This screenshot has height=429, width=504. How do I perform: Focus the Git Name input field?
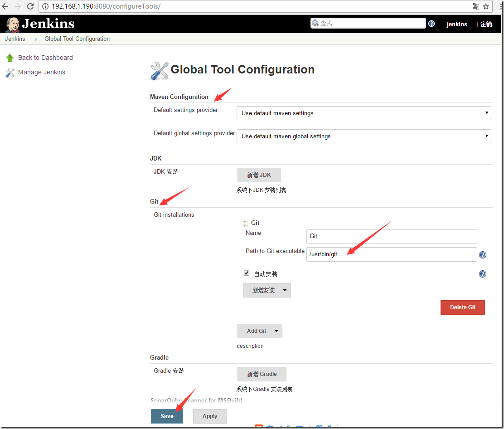coord(392,236)
